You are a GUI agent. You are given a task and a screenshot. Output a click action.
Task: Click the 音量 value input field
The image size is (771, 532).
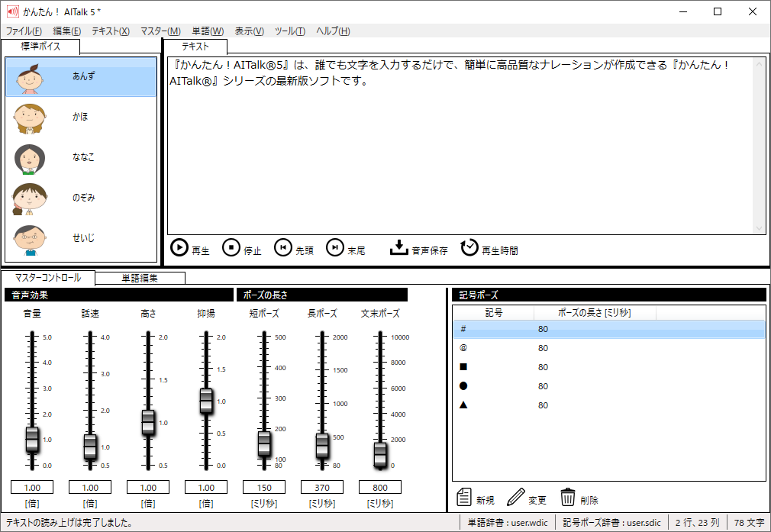(31, 487)
